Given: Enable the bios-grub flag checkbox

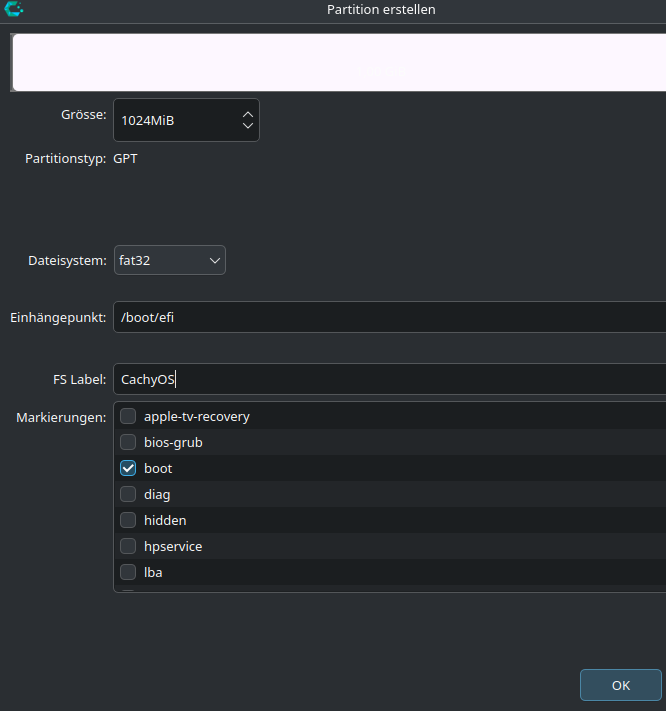Looking at the screenshot, I should 128,442.
